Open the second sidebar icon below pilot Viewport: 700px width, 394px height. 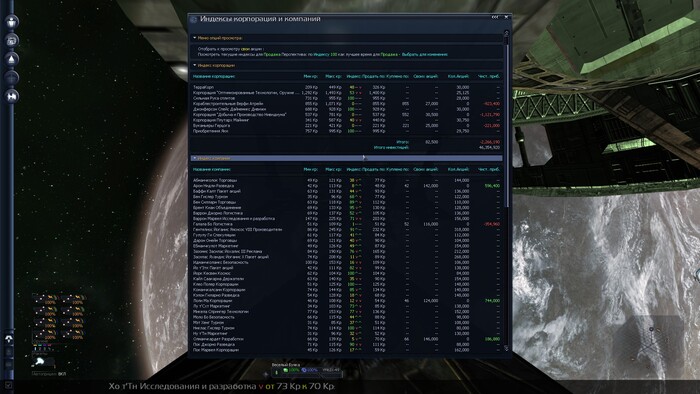(12, 40)
